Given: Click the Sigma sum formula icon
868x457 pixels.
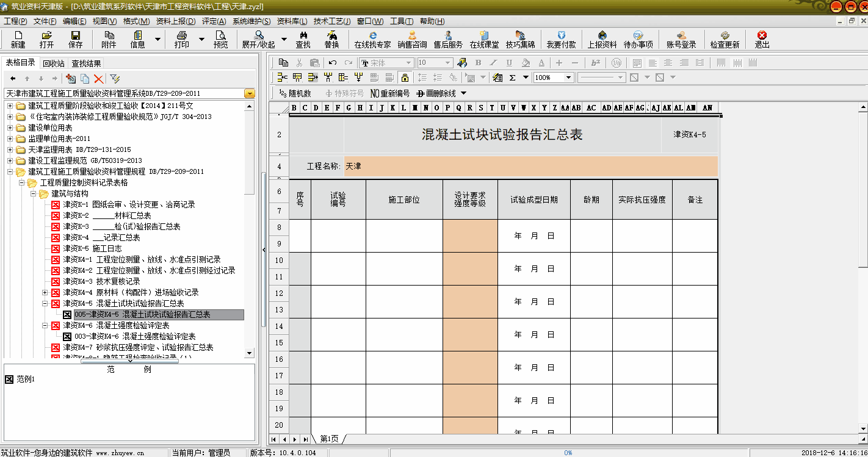Looking at the screenshot, I should pos(512,77).
